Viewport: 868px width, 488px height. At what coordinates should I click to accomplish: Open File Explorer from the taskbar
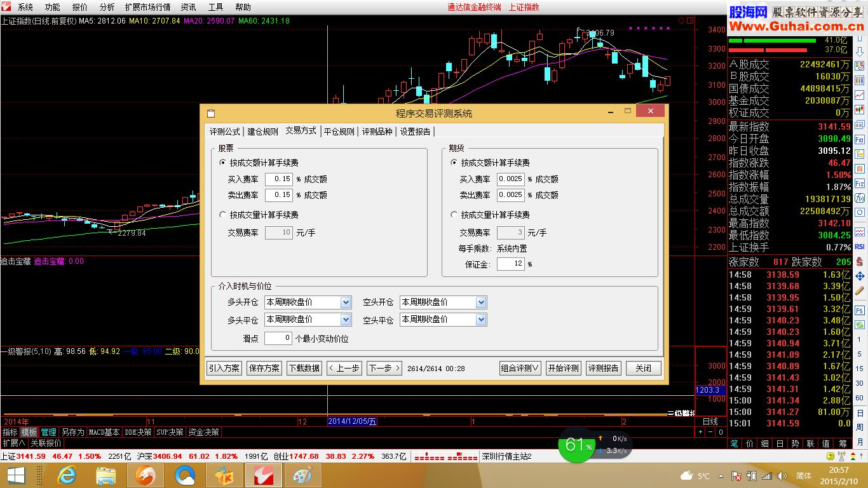pyautogui.click(x=105, y=475)
